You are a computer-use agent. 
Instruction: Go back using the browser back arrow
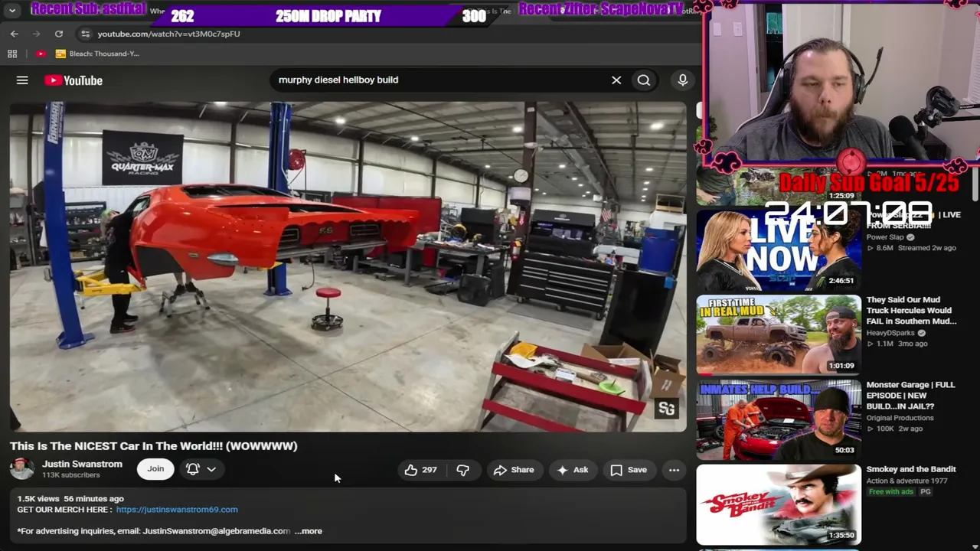[15, 34]
